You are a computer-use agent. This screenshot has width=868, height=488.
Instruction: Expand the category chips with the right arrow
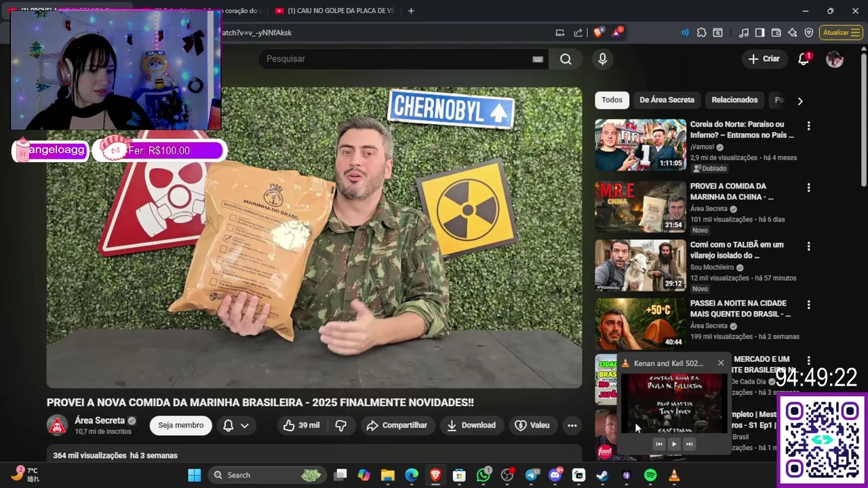coord(800,101)
